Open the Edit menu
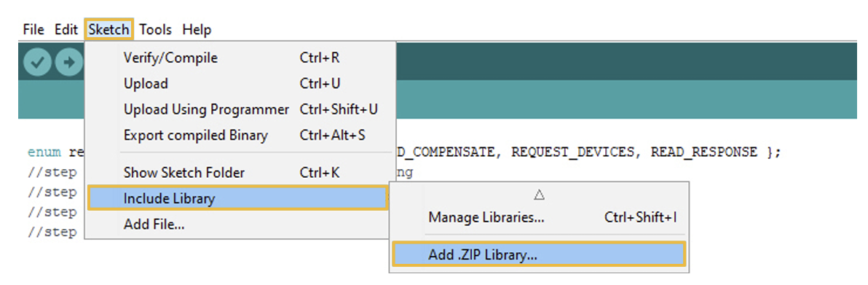The height and width of the screenshot is (285, 868). [x=66, y=29]
